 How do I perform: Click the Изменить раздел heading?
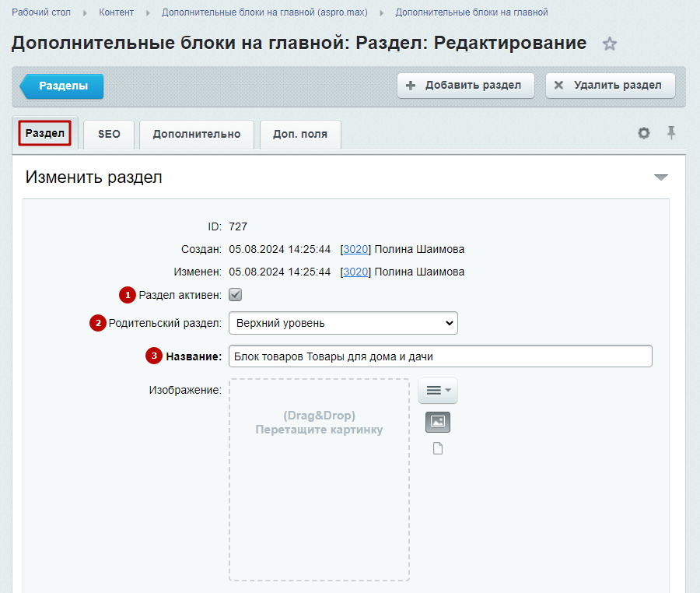[94, 177]
